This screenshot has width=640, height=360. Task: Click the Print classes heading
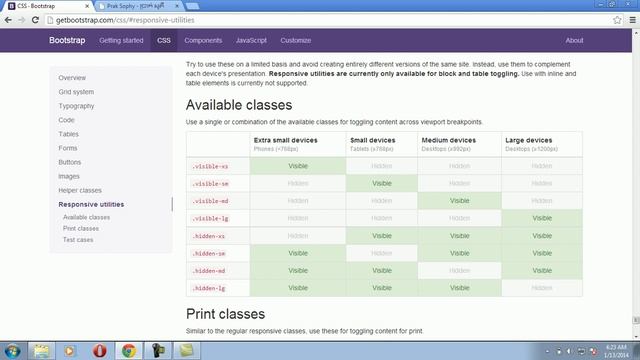click(x=225, y=314)
